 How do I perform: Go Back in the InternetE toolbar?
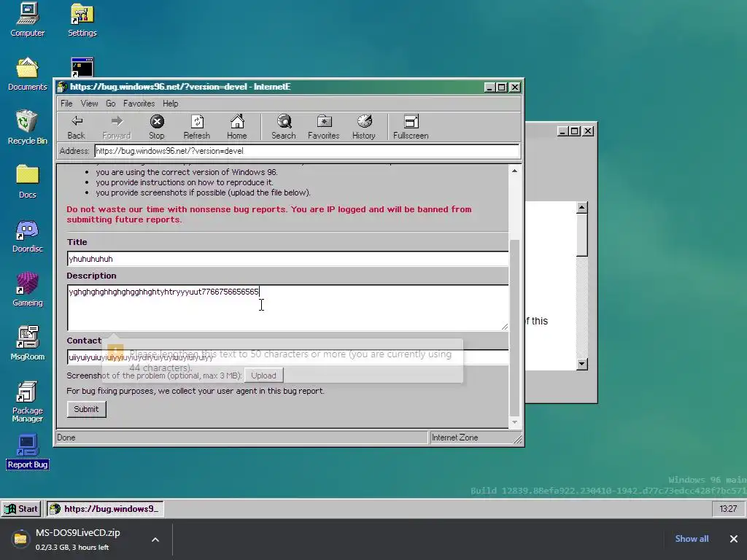[76, 127]
